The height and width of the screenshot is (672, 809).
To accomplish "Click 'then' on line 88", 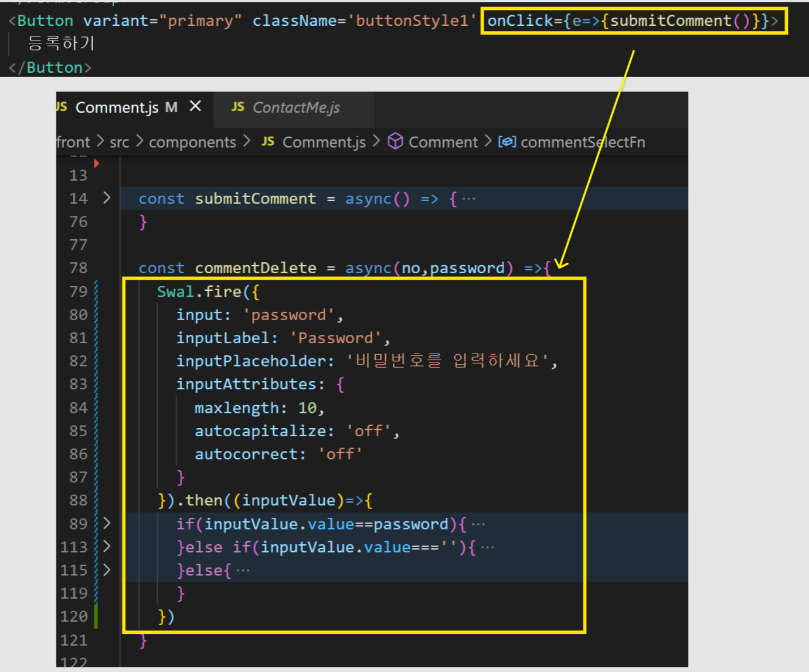I will click(x=204, y=500).
